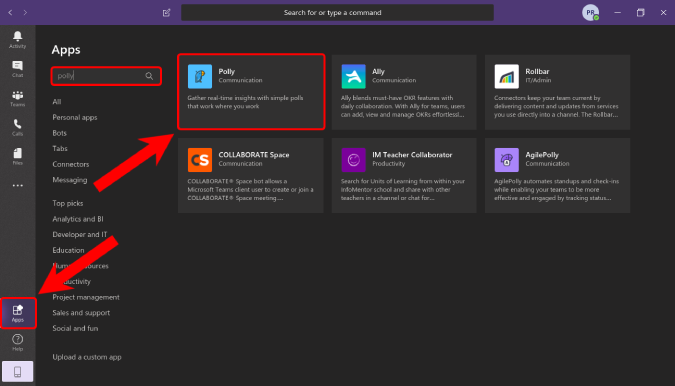Image resolution: width=675 pixels, height=386 pixels.
Task: Select the Sales and support category
Action: point(81,313)
